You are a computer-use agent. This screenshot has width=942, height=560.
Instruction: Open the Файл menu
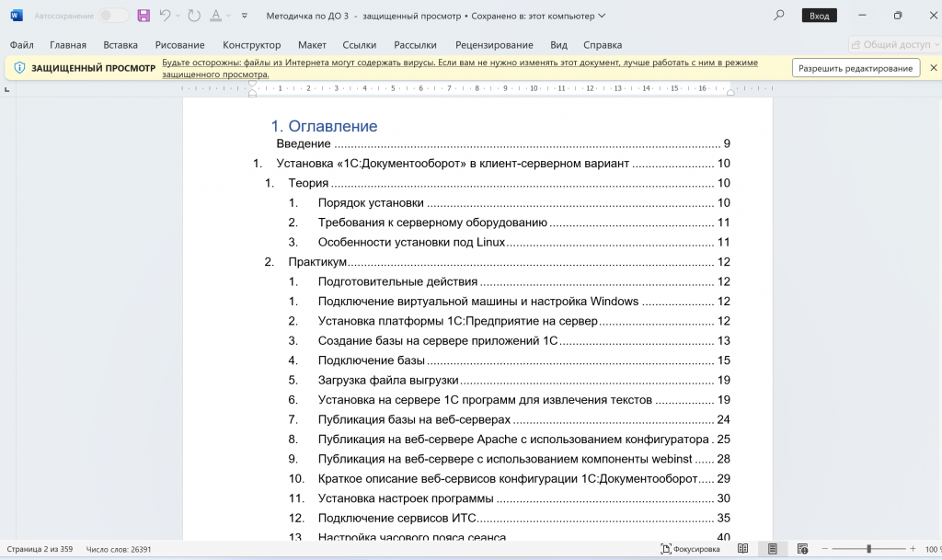[x=22, y=45]
